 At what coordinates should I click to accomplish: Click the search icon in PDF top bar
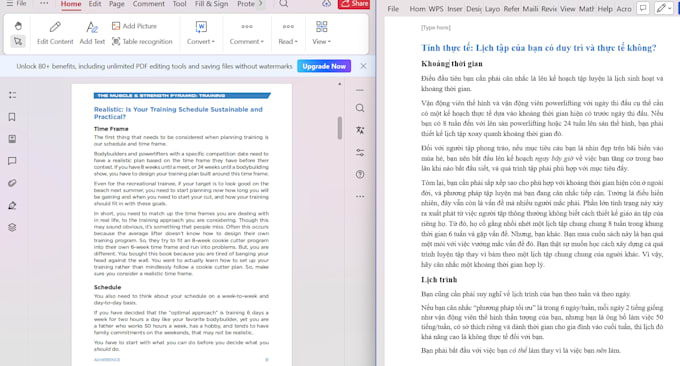point(284,3)
